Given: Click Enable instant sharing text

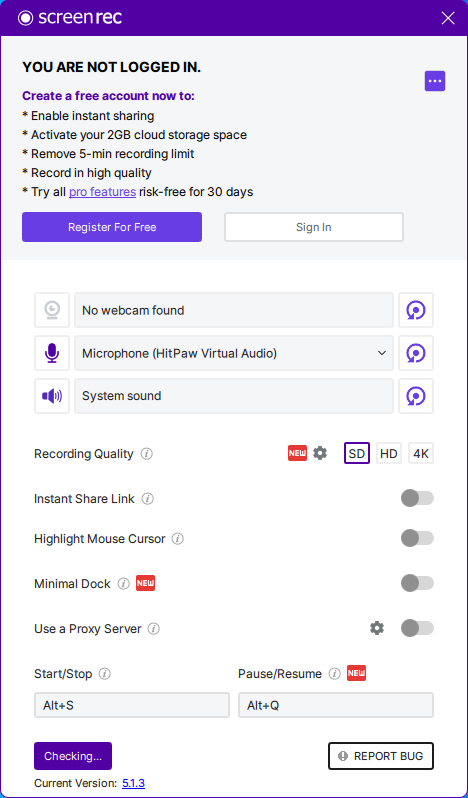Looking at the screenshot, I should tap(88, 116).
